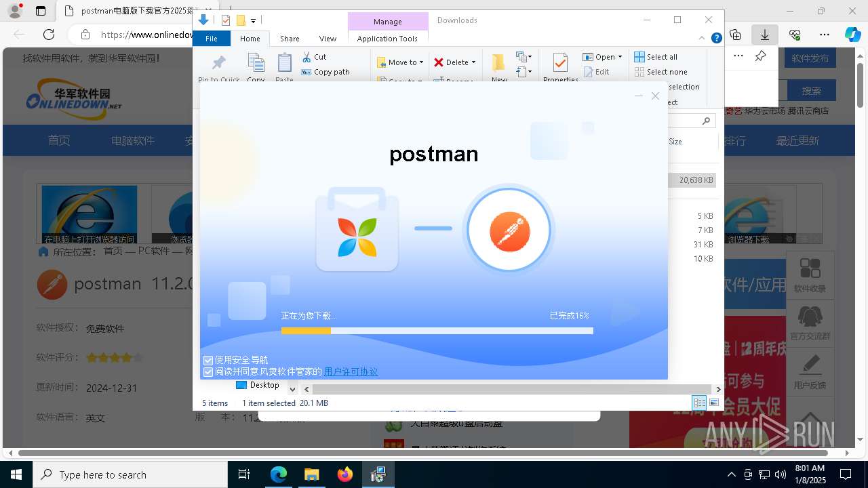The height and width of the screenshot is (488, 868).
Task: Click the red Delete X icon
Action: [439, 62]
